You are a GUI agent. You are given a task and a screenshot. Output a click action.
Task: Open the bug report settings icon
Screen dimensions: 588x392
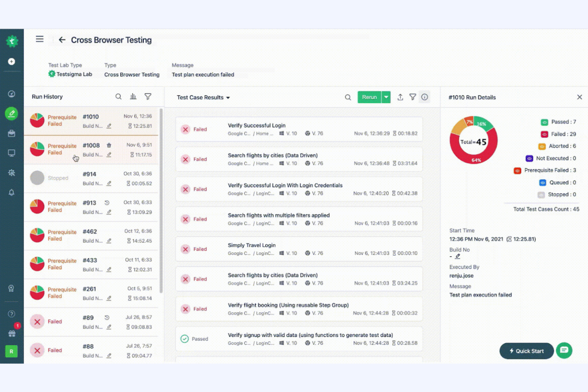click(x=12, y=173)
